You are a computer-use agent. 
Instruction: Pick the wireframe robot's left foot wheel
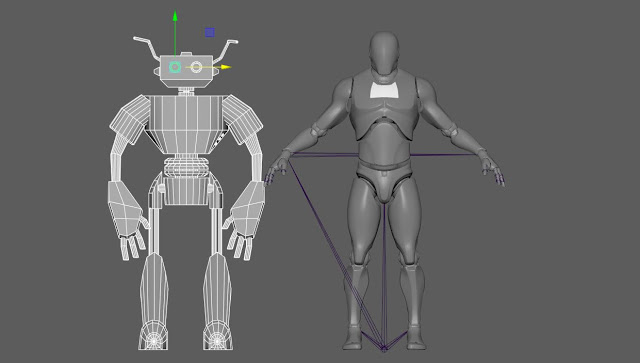(154, 336)
